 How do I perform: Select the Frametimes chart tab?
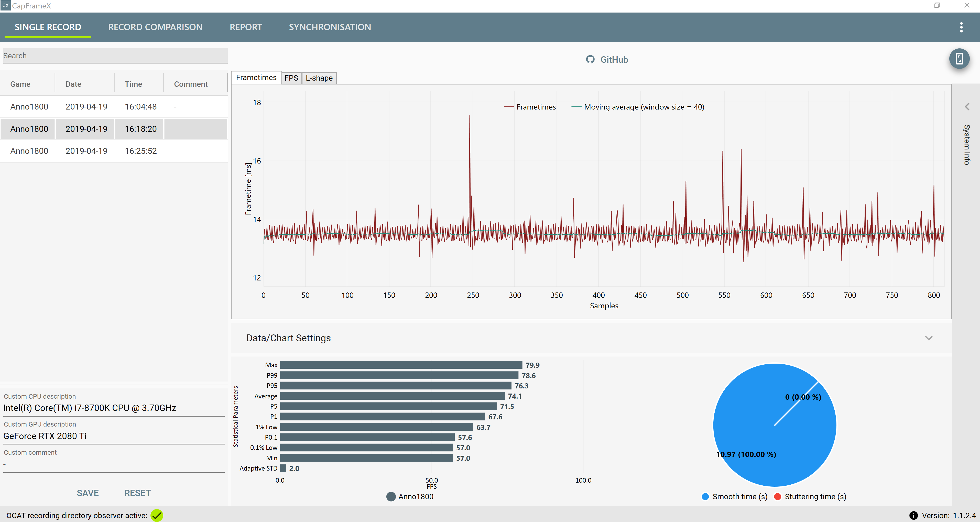[x=256, y=78]
